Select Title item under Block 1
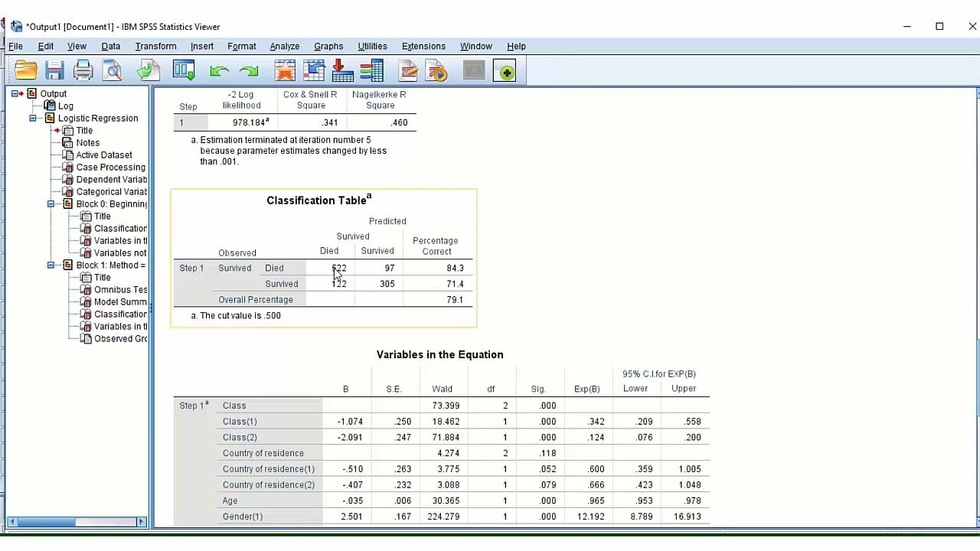 pyautogui.click(x=102, y=277)
